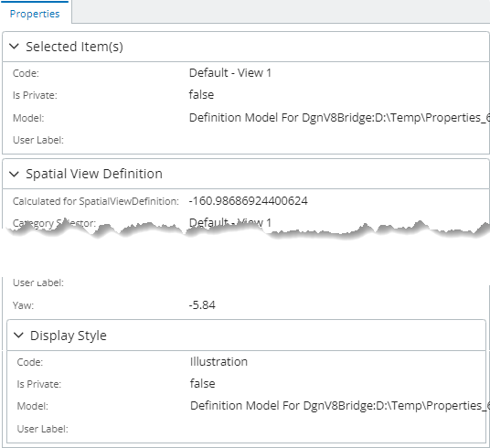Click the 'Model:' label in Display Style
The height and width of the screenshot is (448, 490).
point(33,406)
